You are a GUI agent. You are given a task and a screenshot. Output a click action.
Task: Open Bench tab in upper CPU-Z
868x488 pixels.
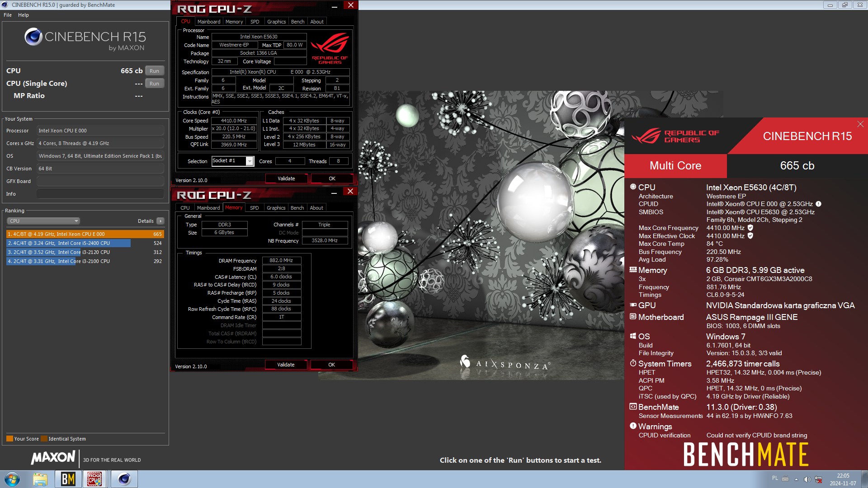click(297, 22)
